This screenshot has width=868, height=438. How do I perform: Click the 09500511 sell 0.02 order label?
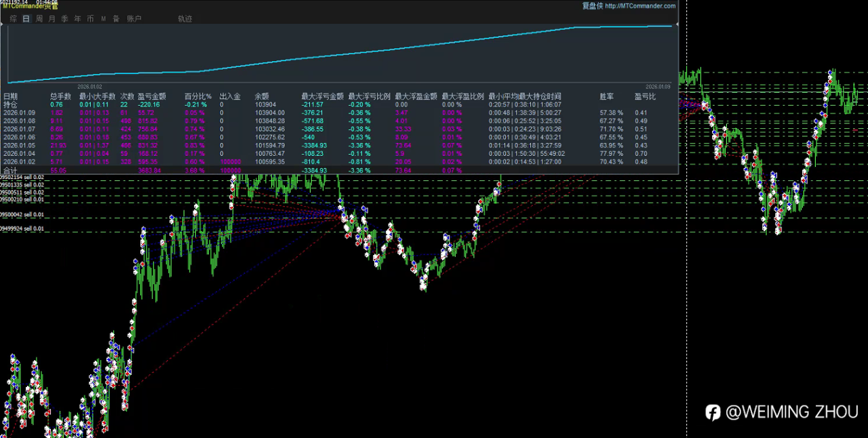pyautogui.click(x=22, y=193)
